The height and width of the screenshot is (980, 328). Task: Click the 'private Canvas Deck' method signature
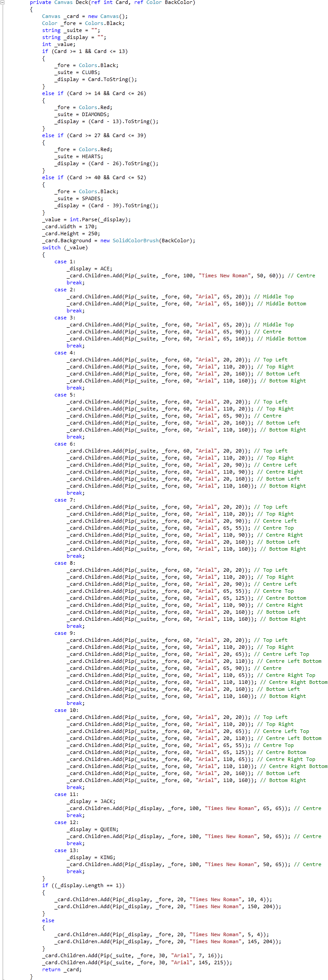[112, 2]
